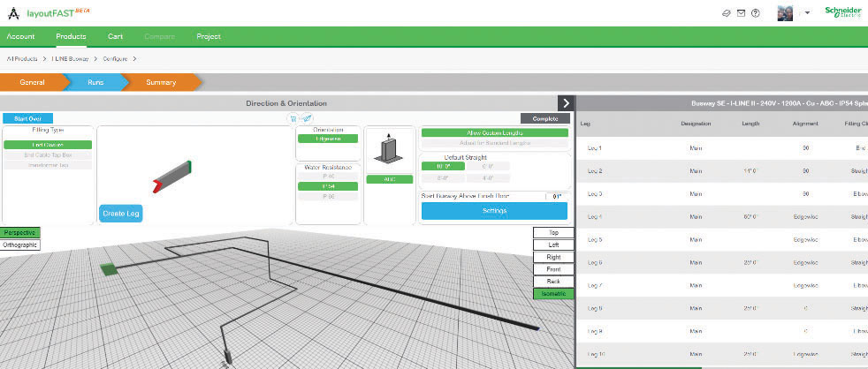The width and height of the screenshot is (868, 369).
Task: Select the third fitting type option
Action: pyautogui.click(x=48, y=165)
